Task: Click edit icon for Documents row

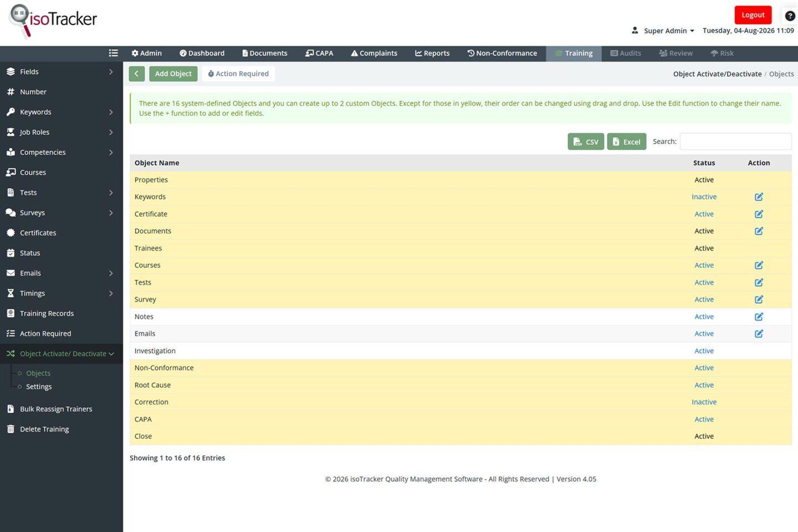Action: 759,231
